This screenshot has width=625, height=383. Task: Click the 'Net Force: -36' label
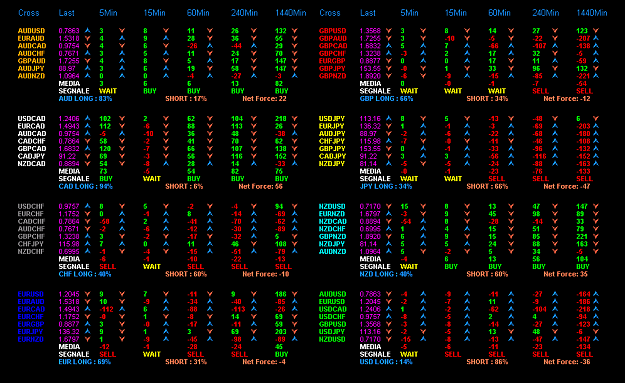(x=567, y=362)
